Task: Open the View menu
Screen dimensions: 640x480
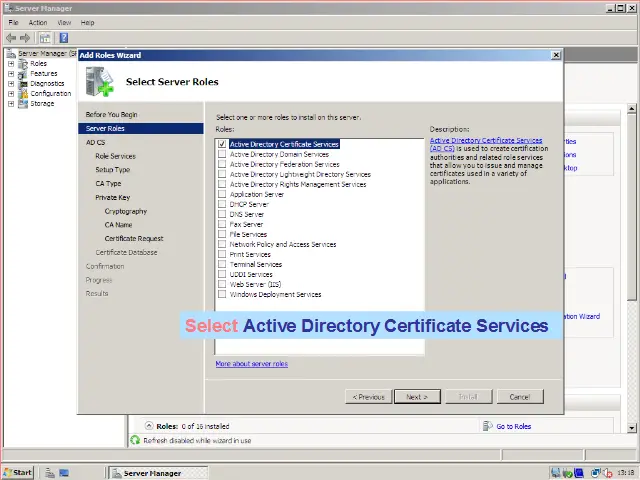Action: [64, 22]
